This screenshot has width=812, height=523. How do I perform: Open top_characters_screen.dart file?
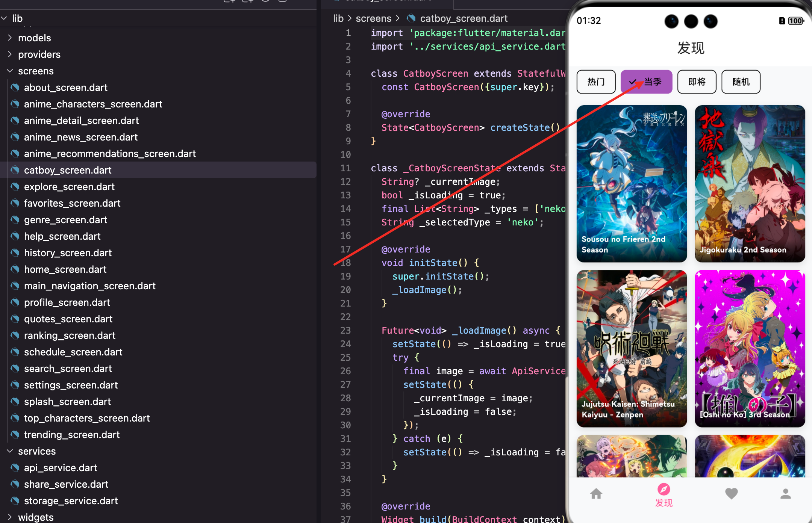click(x=87, y=418)
